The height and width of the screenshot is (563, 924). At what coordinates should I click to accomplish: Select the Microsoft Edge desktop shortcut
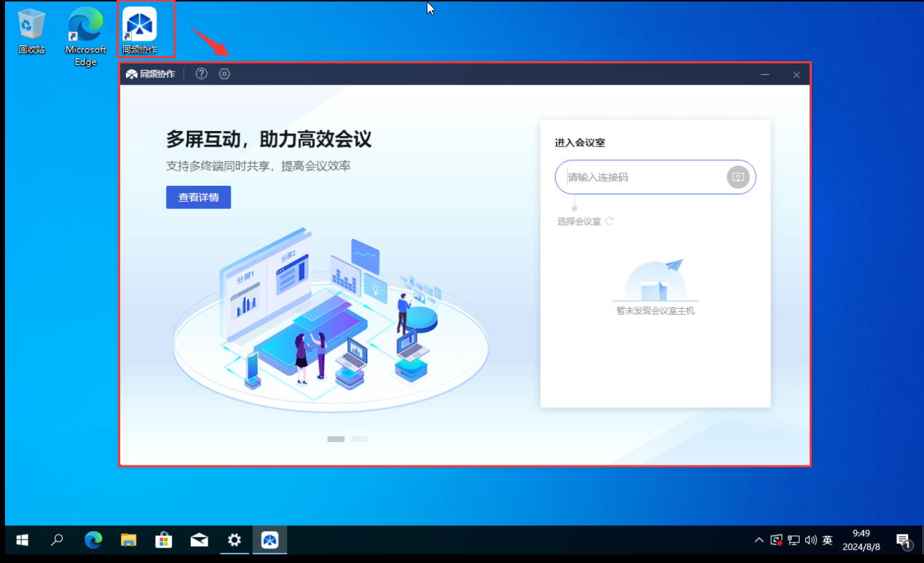point(86,36)
